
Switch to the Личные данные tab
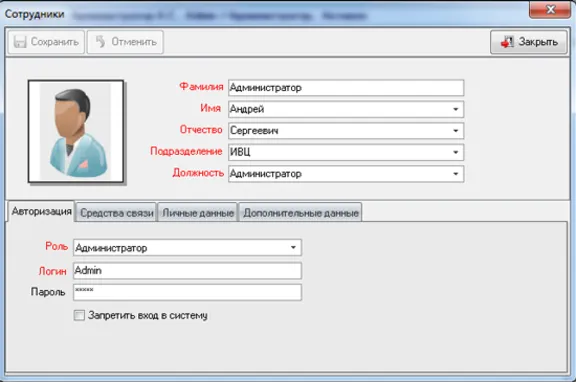point(198,213)
